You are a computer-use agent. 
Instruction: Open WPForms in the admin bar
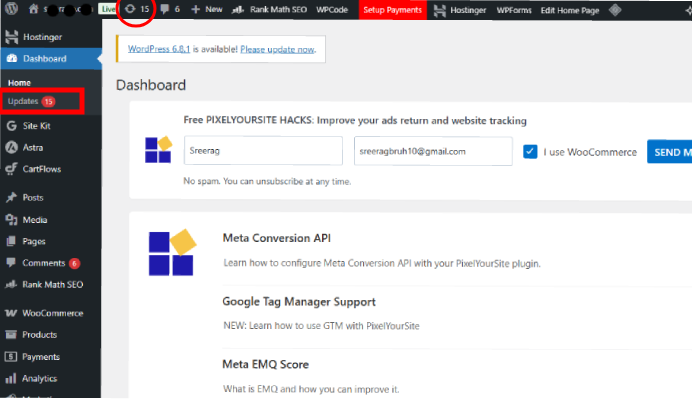pyautogui.click(x=514, y=10)
